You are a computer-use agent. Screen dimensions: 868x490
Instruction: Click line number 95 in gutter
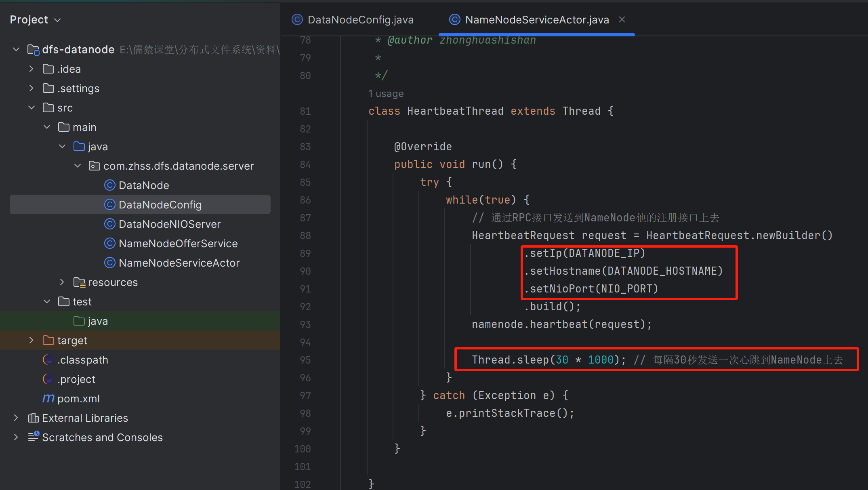click(305, 360)
